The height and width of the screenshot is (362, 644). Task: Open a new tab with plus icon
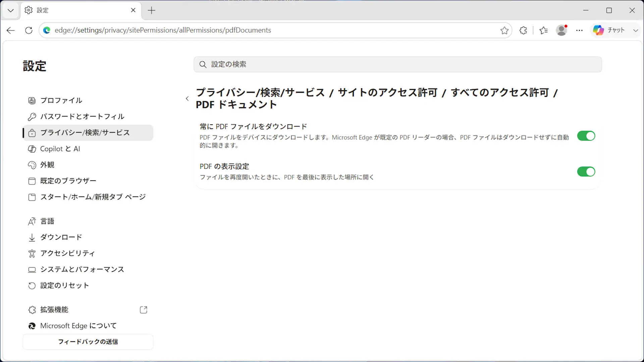[x=152, y=10]
